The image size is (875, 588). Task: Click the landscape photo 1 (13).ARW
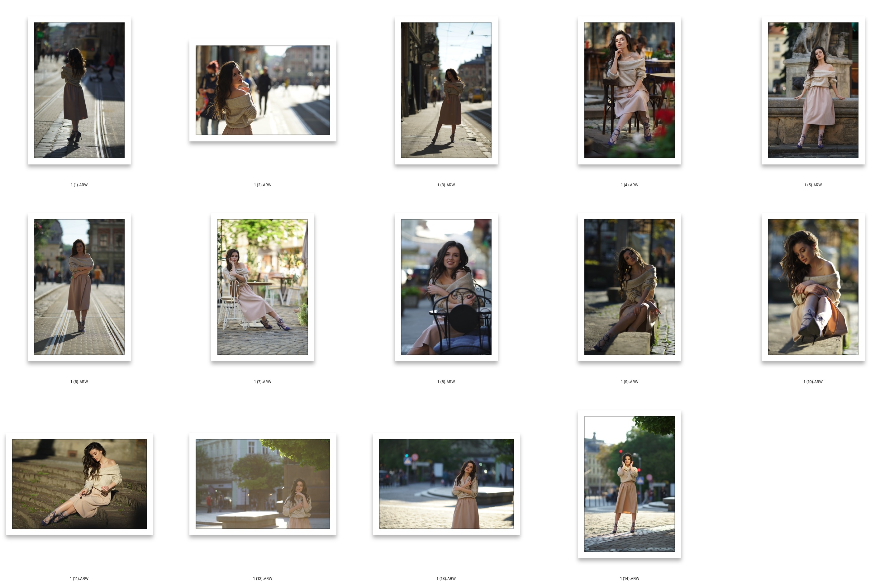pyautogui.click(x=446, y=484)
